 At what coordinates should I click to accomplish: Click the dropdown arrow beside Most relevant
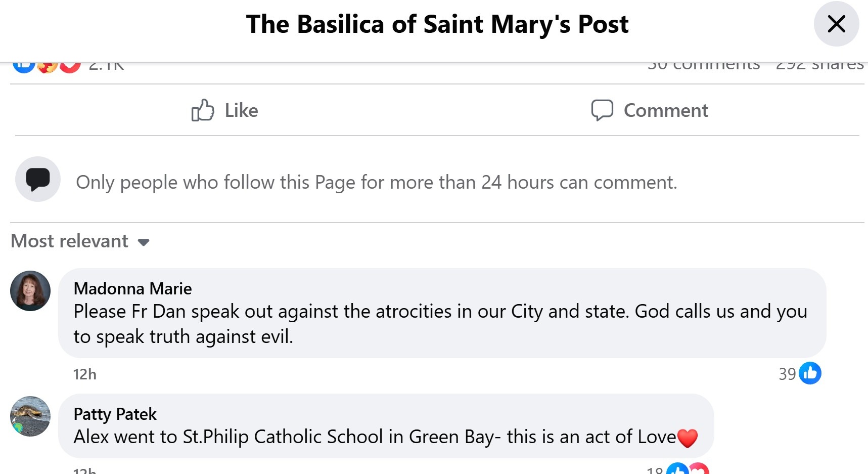144,242
